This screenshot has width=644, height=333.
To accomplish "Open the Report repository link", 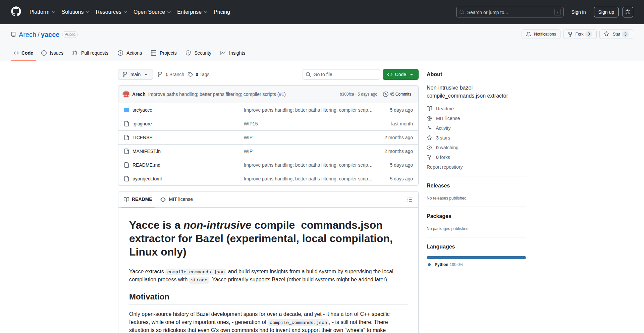I will (444, 167).
